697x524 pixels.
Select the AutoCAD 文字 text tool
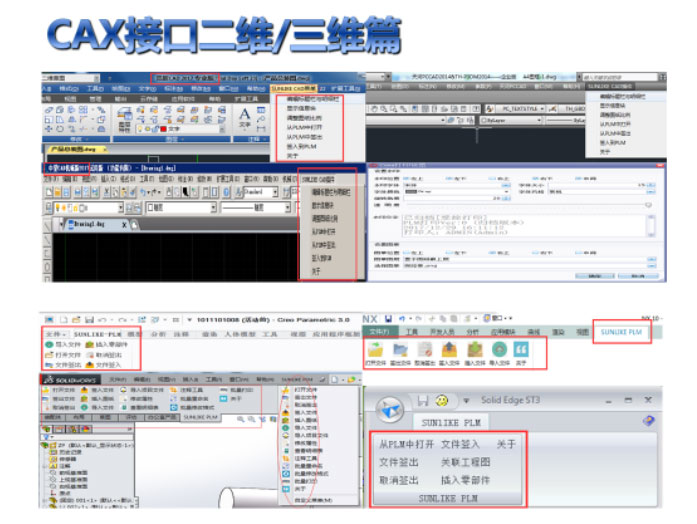click(x=245, y=114)
